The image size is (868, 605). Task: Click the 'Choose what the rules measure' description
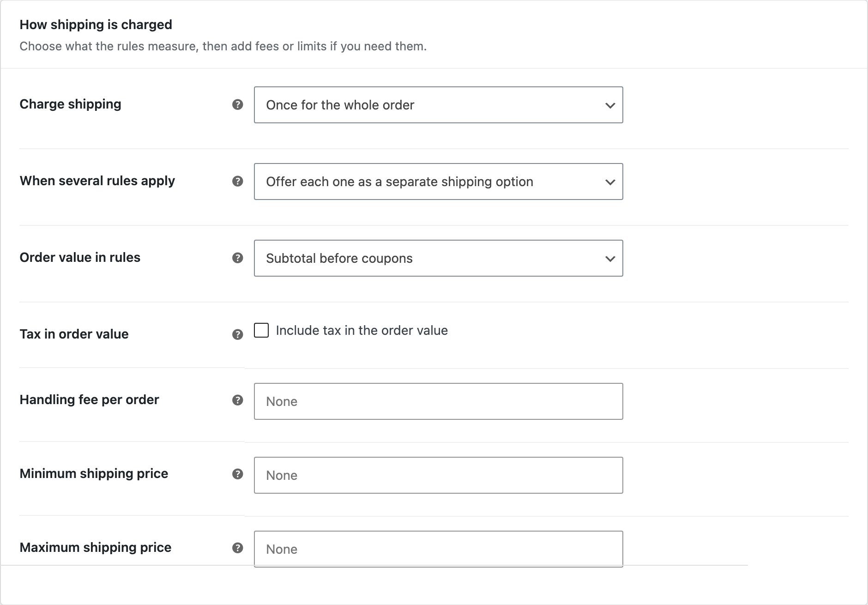[223, 46]
